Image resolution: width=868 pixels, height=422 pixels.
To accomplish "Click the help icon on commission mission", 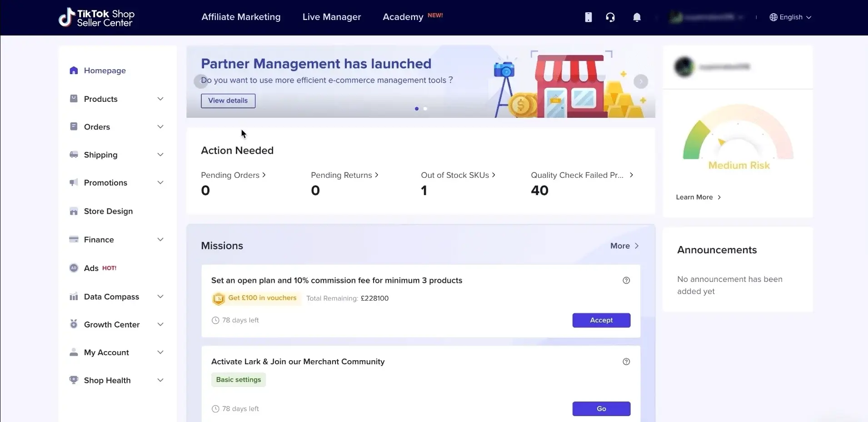I will [x=626, y=281].
